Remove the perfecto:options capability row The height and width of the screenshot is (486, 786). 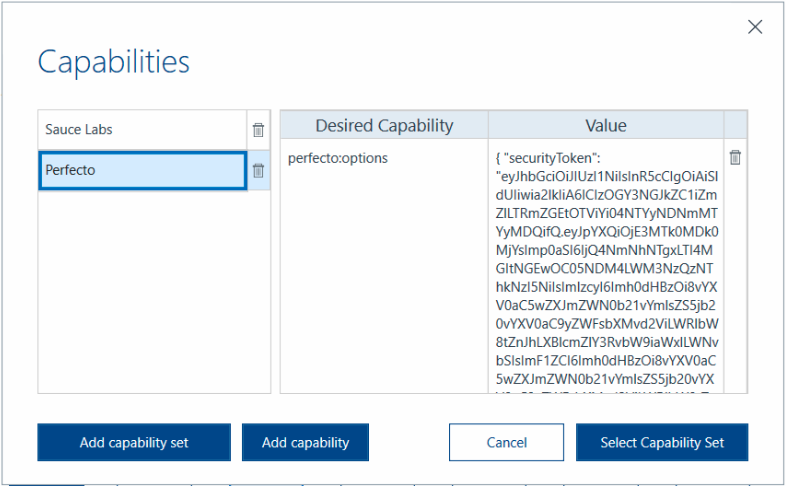pyautogui.click(x=735, y=157)
